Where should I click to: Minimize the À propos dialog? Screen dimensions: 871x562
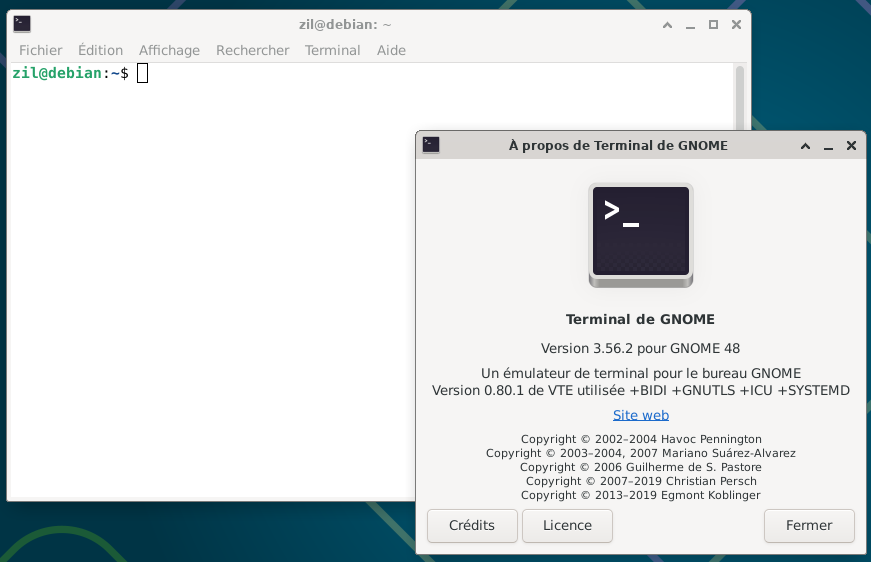pos(828,146)
